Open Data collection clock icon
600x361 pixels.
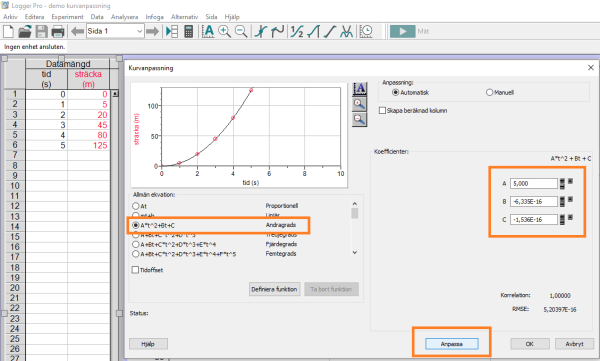366,31
